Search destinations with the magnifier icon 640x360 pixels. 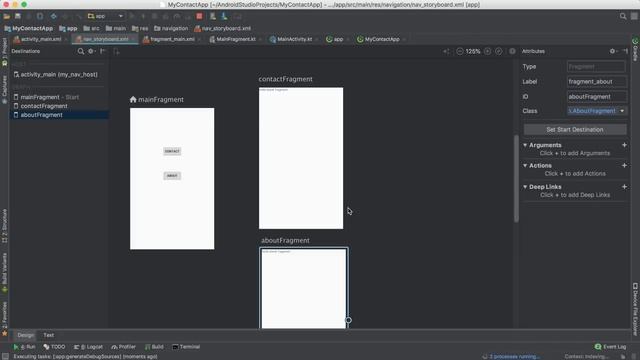point(81,51)
